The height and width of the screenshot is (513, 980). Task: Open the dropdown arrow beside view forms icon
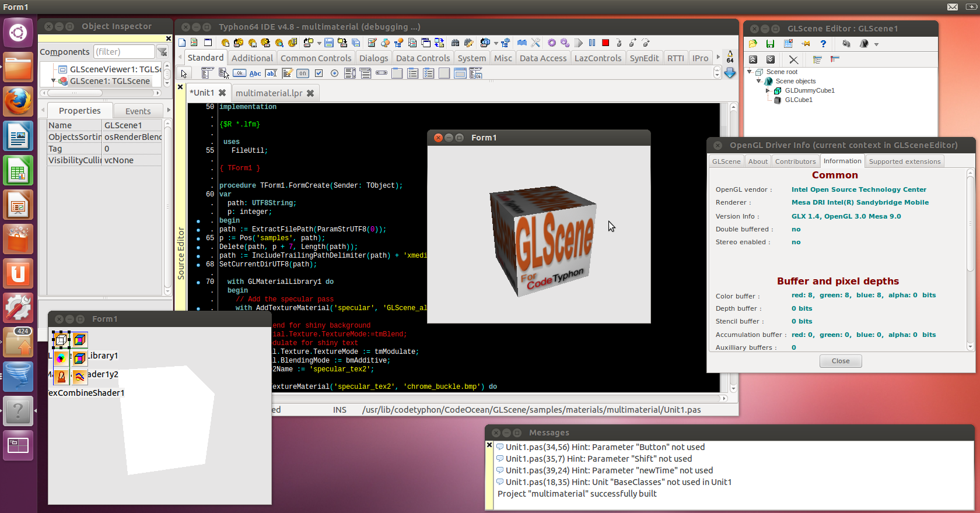pyautogui.click(x=496, y=43)
